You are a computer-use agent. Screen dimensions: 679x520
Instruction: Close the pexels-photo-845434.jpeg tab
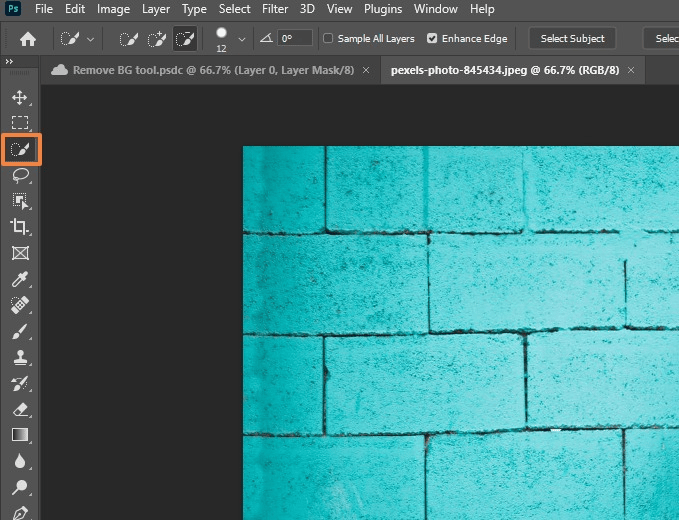click(630, 71)
